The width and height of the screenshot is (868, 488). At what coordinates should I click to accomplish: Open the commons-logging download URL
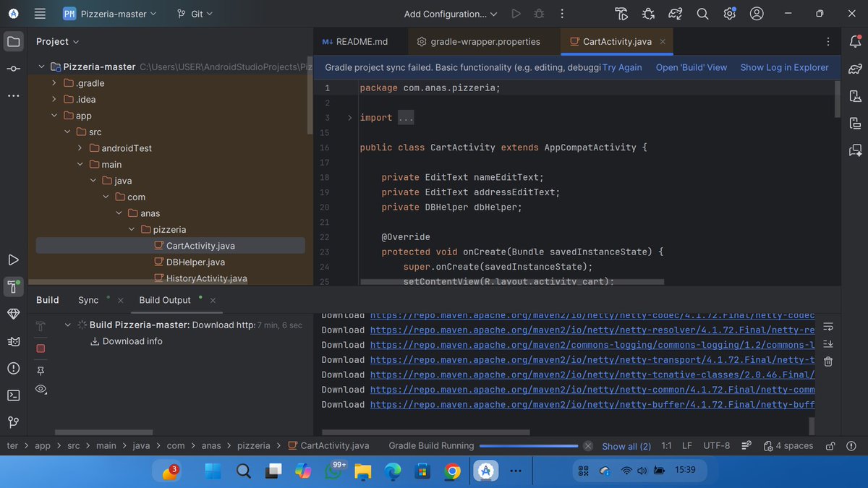[x=592, y=345]
